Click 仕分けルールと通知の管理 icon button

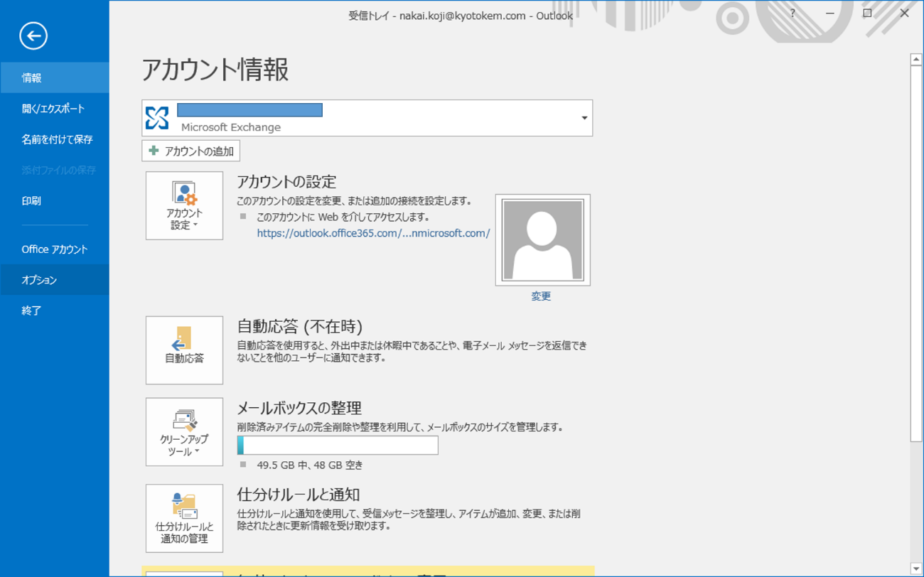[x=184, y=518]
